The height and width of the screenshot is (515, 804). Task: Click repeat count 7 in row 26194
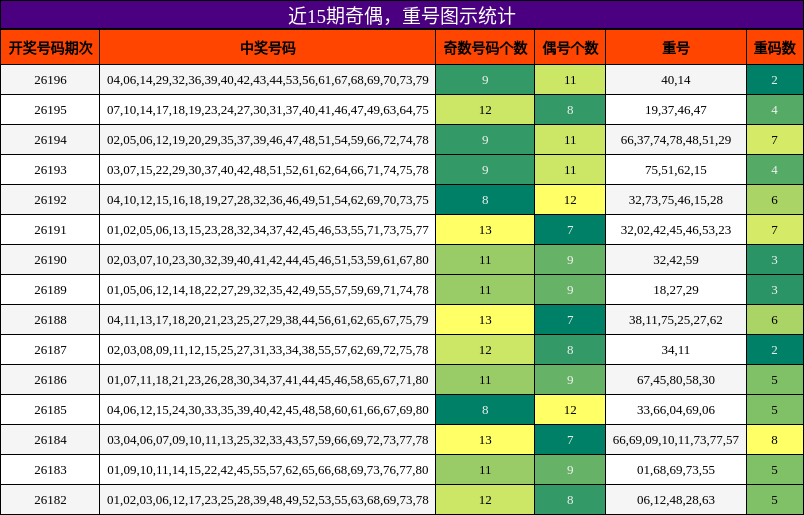[775, 140]
